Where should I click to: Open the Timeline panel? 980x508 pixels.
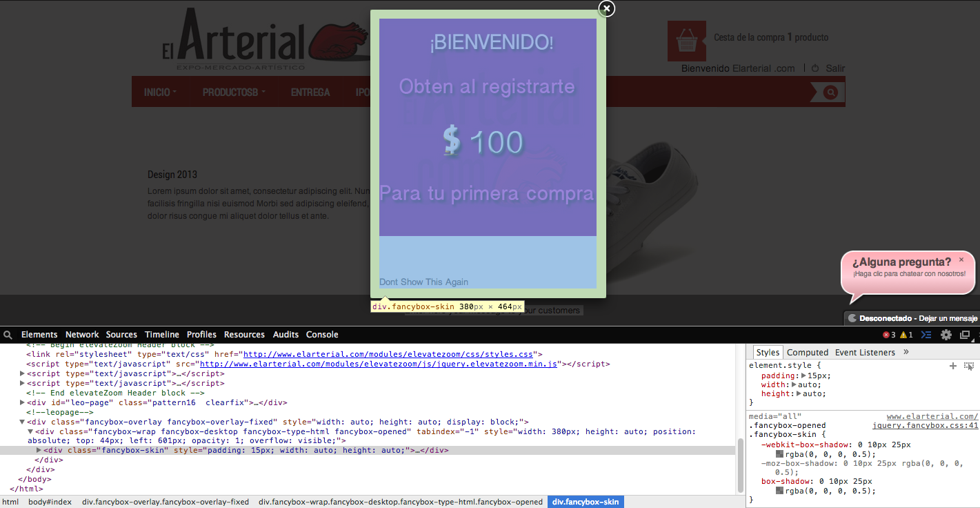[162, 335]
